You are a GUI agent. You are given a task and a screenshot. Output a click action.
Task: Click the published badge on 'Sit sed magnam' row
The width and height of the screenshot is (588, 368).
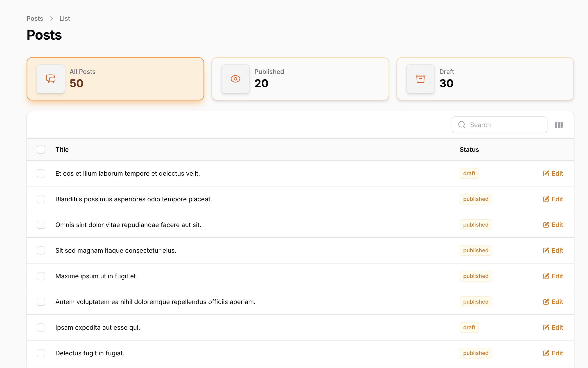476,250
